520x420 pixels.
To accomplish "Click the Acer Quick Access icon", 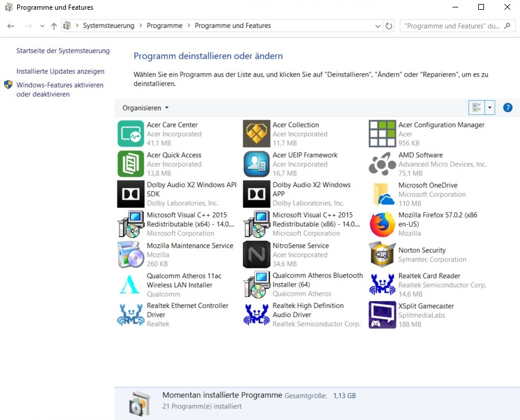I will [x=130, y=164].
